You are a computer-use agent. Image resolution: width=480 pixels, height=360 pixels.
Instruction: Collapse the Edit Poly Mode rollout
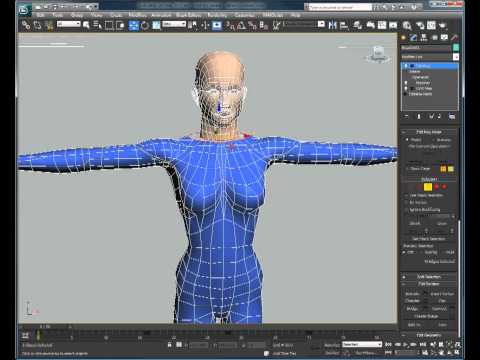click(429, 132)
